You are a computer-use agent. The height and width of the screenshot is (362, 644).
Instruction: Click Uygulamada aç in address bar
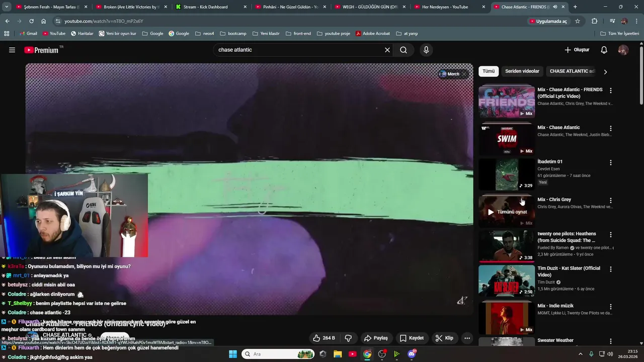click(548, 21)
